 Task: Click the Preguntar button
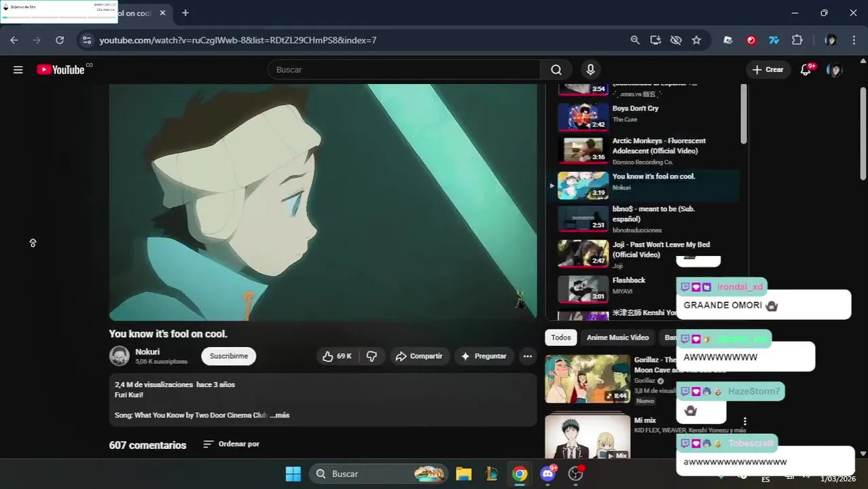(484, 356)
